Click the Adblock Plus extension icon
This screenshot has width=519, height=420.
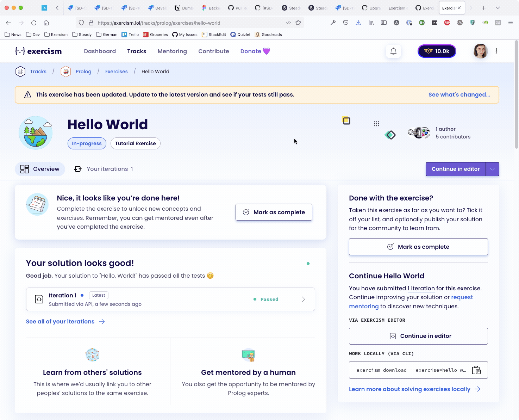pos(447,23)
